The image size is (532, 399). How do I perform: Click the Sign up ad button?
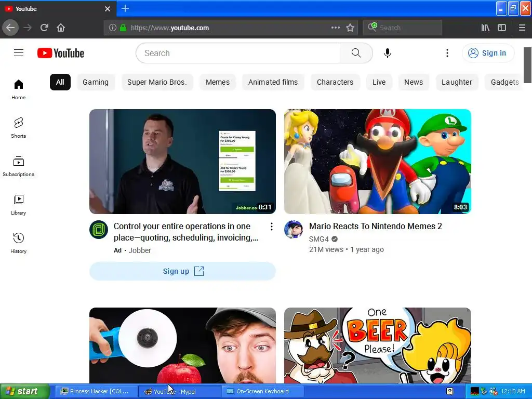(182, 271)
